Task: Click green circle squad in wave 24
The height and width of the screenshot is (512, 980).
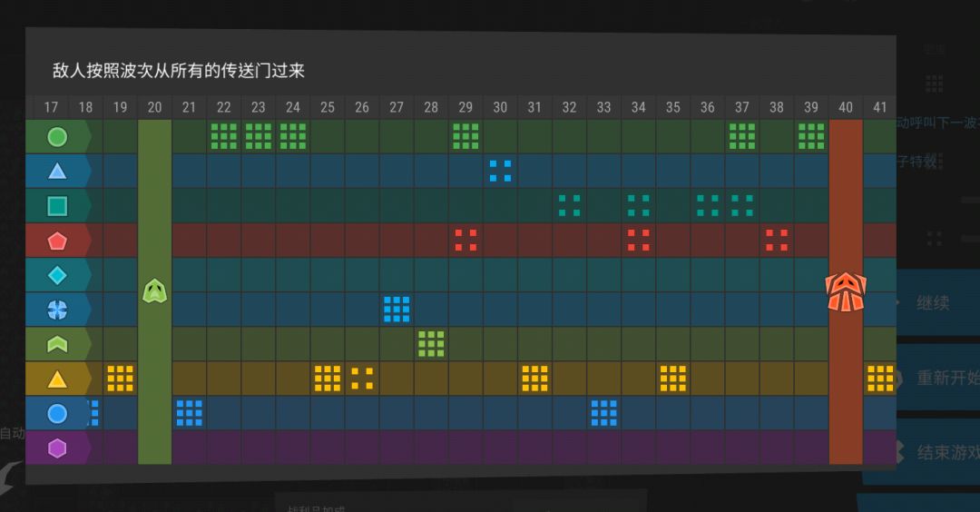Action: tap(293, 136)
